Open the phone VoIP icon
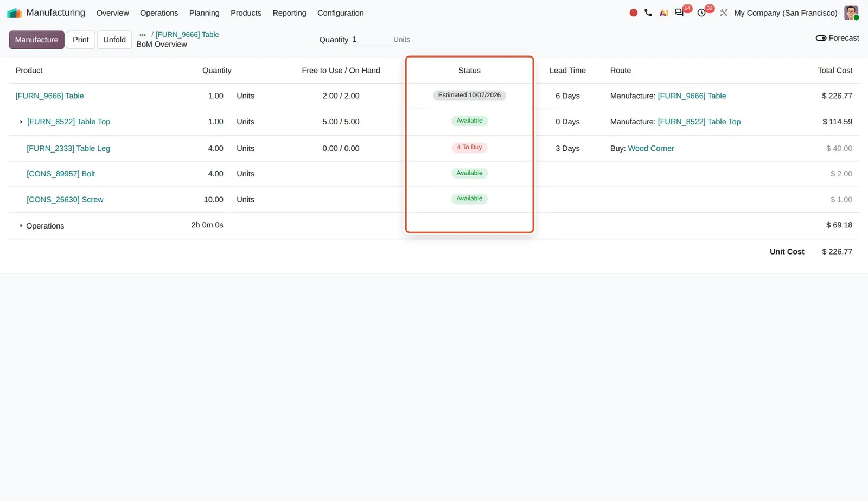 (x=648, y=12)
